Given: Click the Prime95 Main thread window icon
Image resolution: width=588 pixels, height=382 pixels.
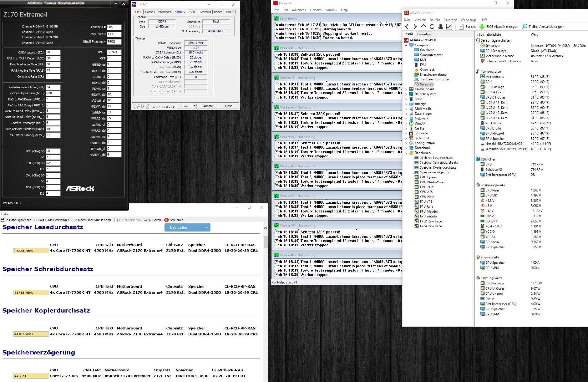Looking at the screenshot, I should (276, 19).
